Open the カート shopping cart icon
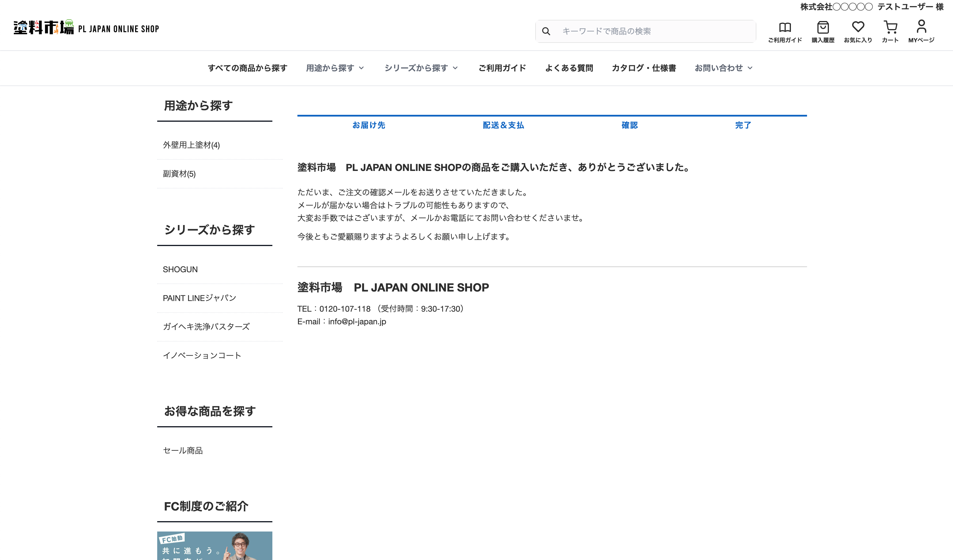This screenshot has height=560, width=953. coord(890,27)
